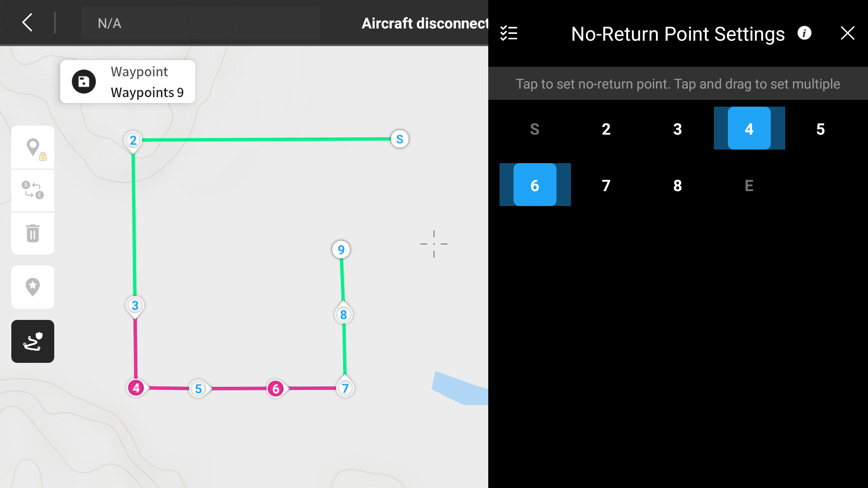868x488 pixels.
Task: Open the delete waypoint trash tool
Action: (x=33, y=233)
